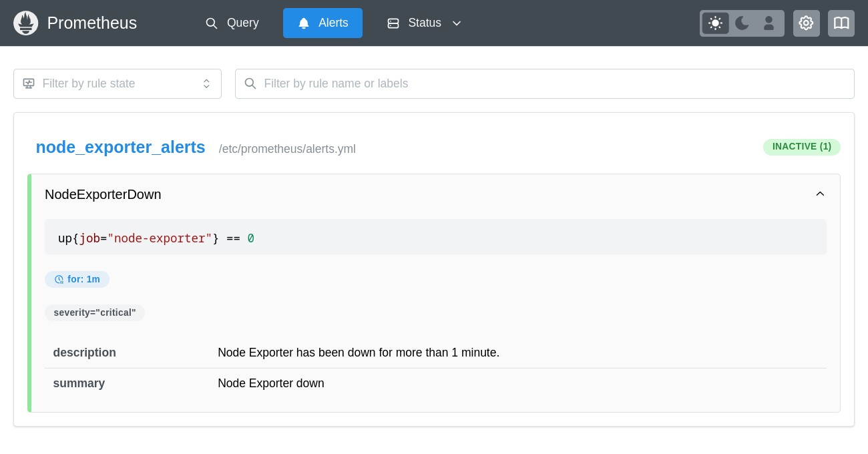Screen dimensions: 868x454
Task: Click the clock icon in for badge
Action: coord(59,280)
